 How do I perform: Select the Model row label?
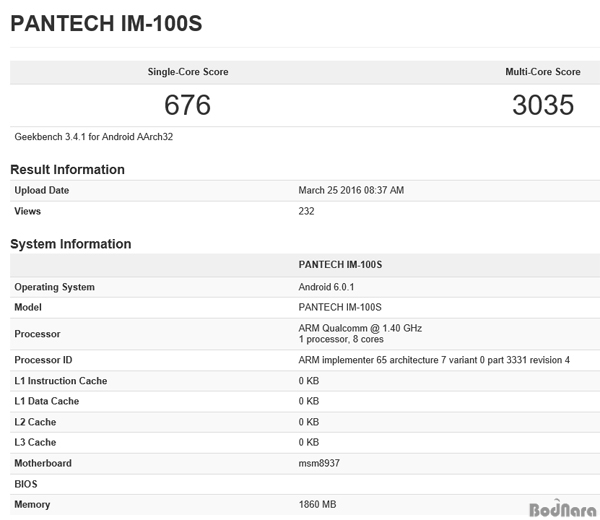click(28, 307)
